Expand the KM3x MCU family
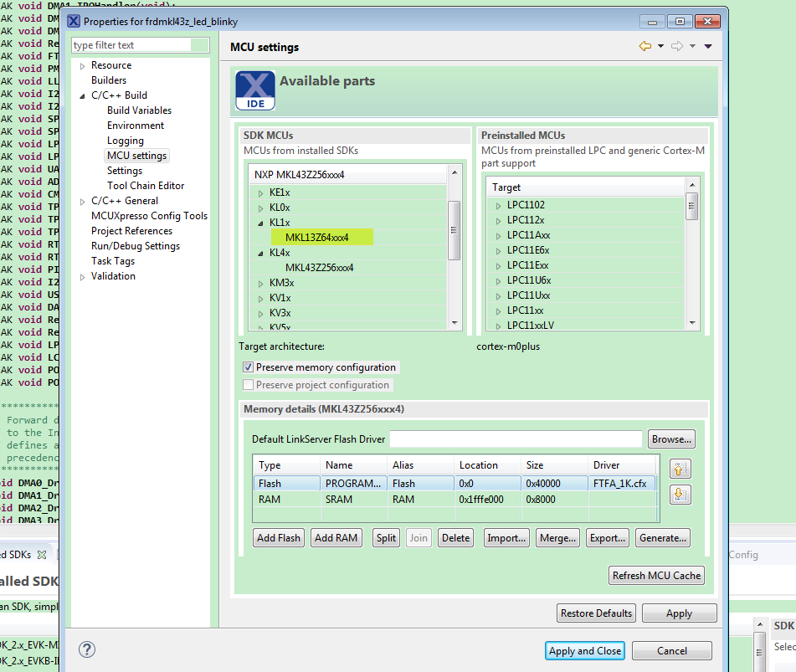Image resolution: width=796 pixels, height=672 pixels. point(261,284)
